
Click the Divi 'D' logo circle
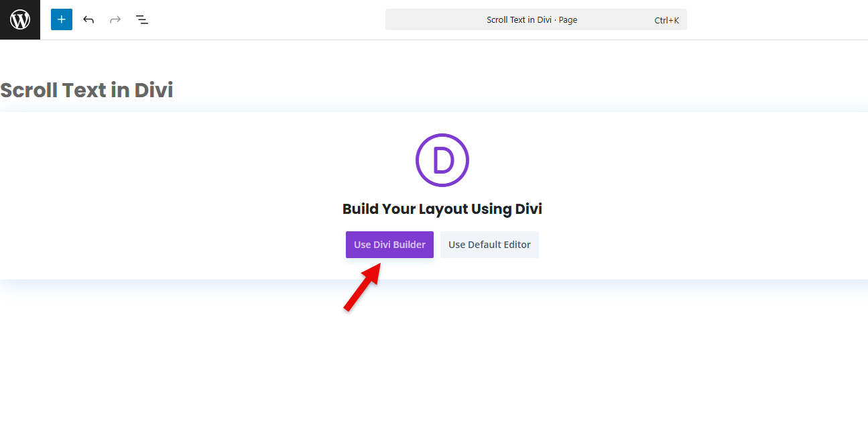coord(442,160)
